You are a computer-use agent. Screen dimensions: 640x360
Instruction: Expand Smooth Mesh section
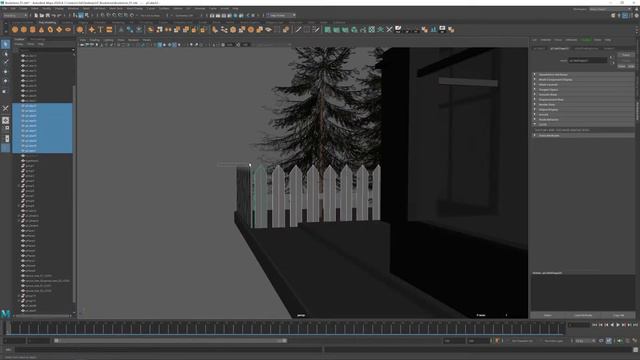pyautogui.click(x=584, y=95)
